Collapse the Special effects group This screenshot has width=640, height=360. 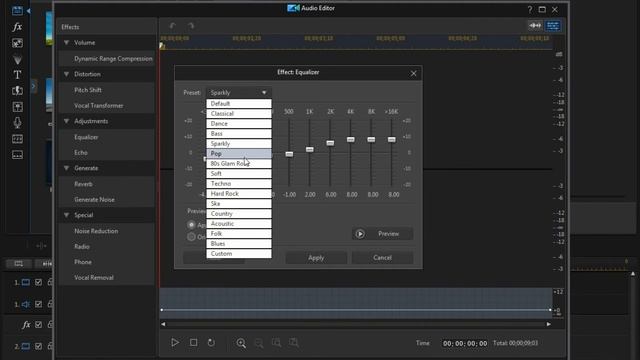(x=67, y=215)
